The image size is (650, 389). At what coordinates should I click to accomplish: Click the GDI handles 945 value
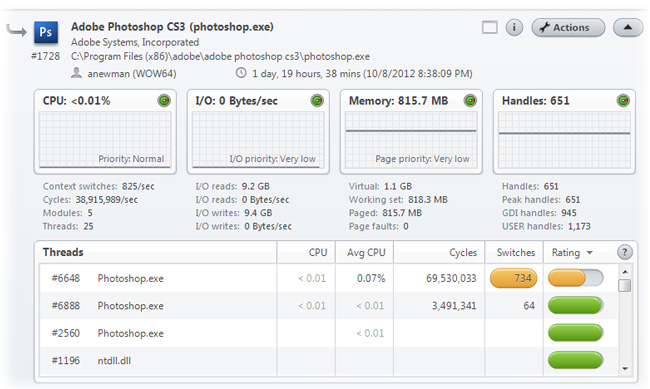(569, 213)
